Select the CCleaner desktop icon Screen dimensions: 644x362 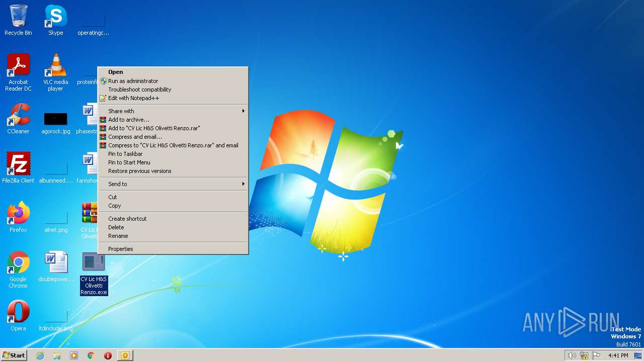click(18, 119)
